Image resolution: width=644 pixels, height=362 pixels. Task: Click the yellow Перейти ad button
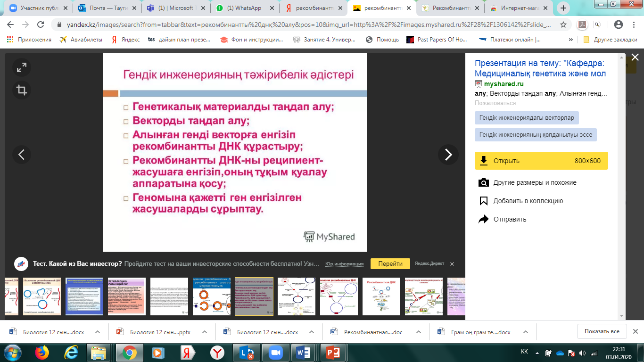point(390,264)
